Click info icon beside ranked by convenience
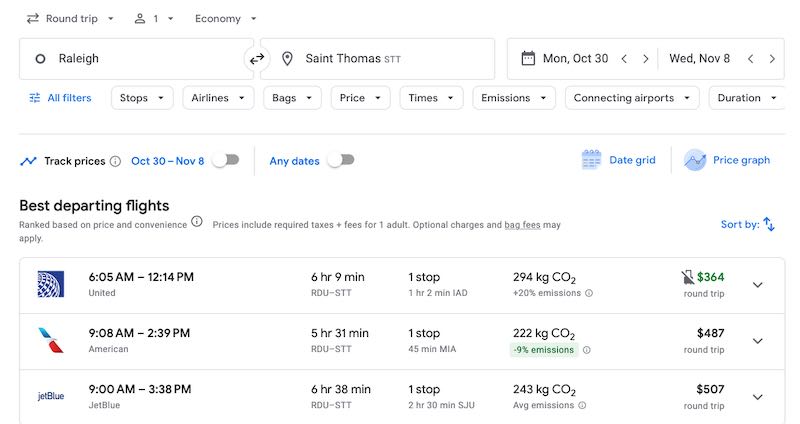800x424 pixels. (x=197, y=222)
